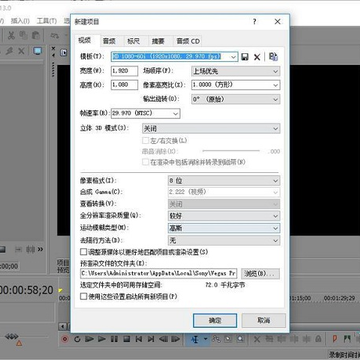Match media video settings icon
Viewport: 360px width, 360px height.
pyautogui.click(x=273, y=57)
